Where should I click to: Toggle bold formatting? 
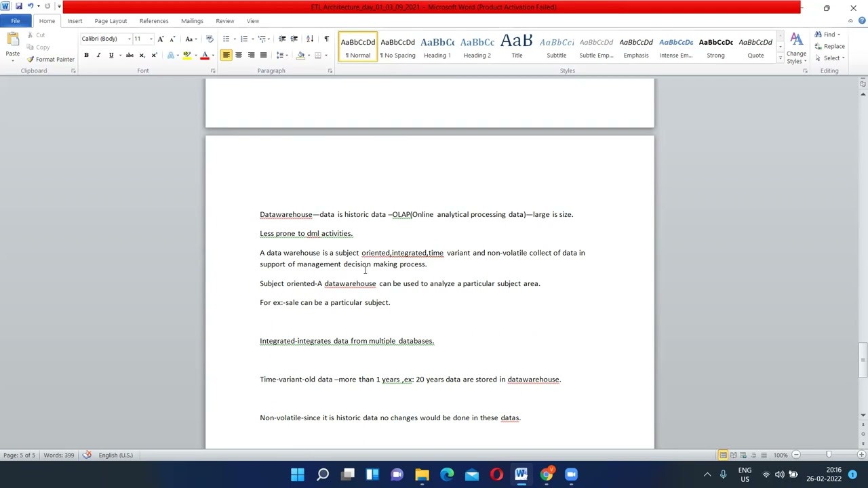pyautogui.click(x=86, y=55)
